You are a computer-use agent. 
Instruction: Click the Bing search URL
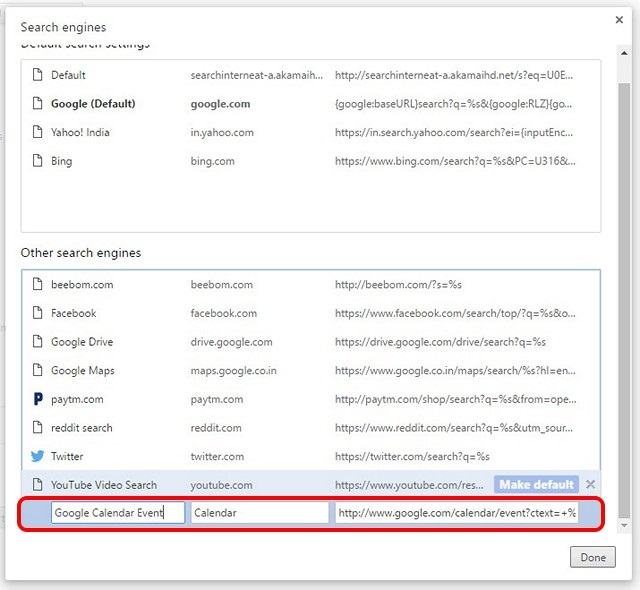click(x=456, y=161)
